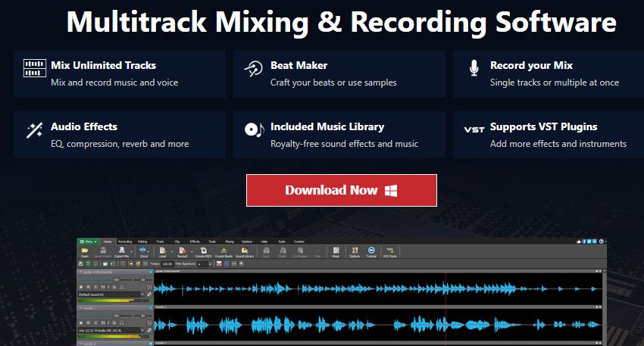Open the Custom tab in MixPad
Screen dimensions: 644x346
pos(299,242)
